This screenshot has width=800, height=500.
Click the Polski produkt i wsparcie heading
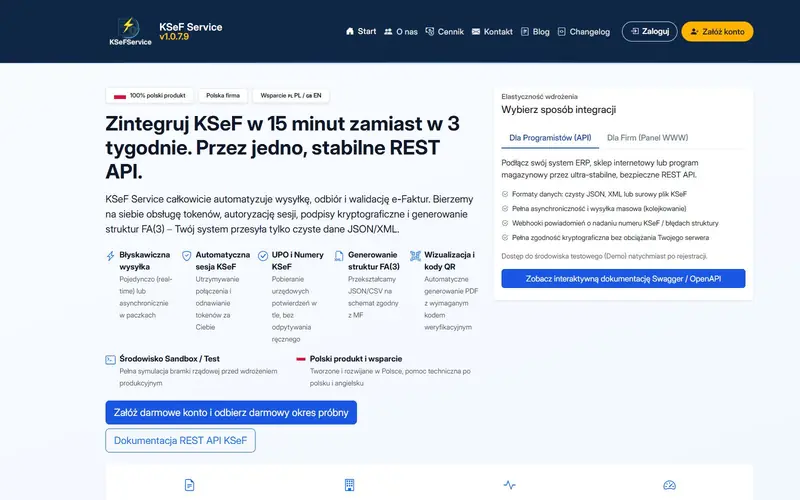[x=356, y=359]
